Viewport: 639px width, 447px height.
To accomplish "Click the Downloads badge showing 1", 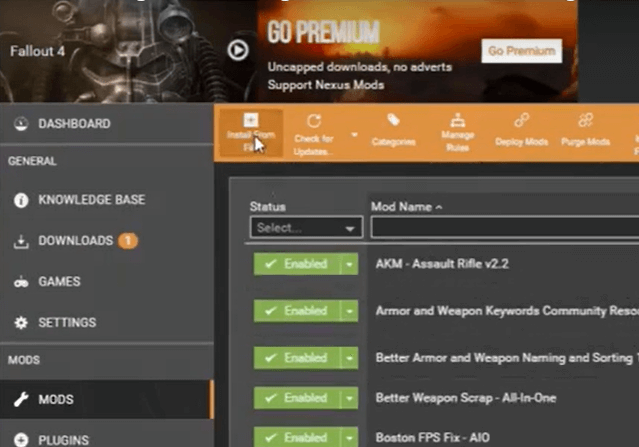I will (x=128, y=241).
